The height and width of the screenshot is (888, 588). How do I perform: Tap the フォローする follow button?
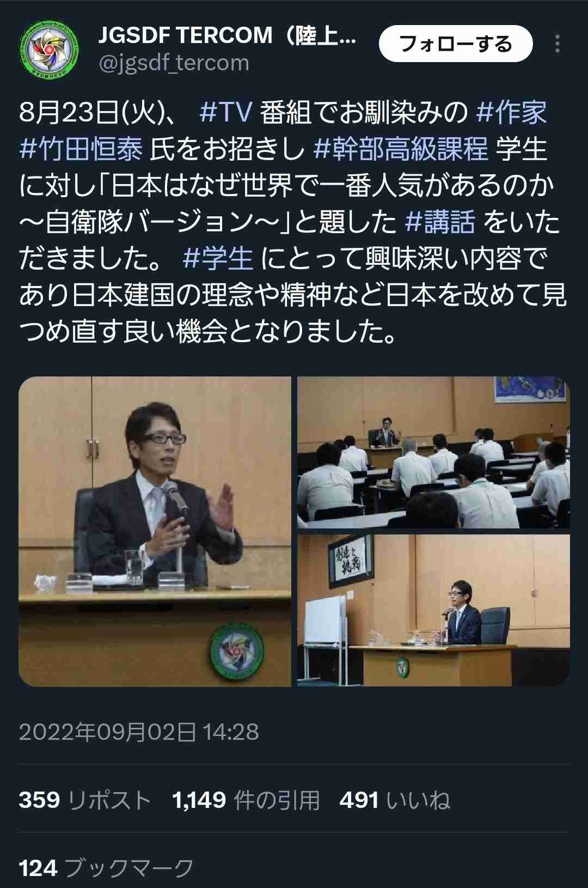click(456, 44)
